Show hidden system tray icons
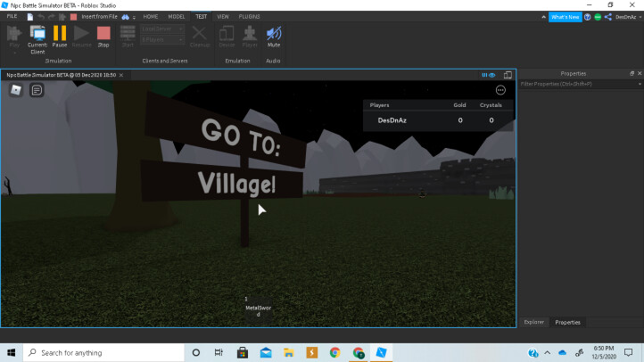The width and height of the screenshot is (644, 362). click(x=548, y=352)
